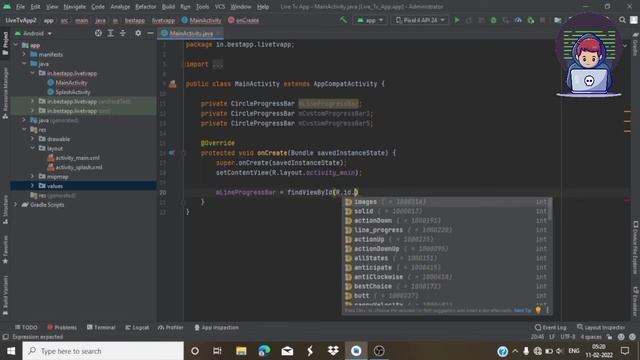Open OBS Studio from taskbar
The image size is (640, 360).
tap(379, 351)
